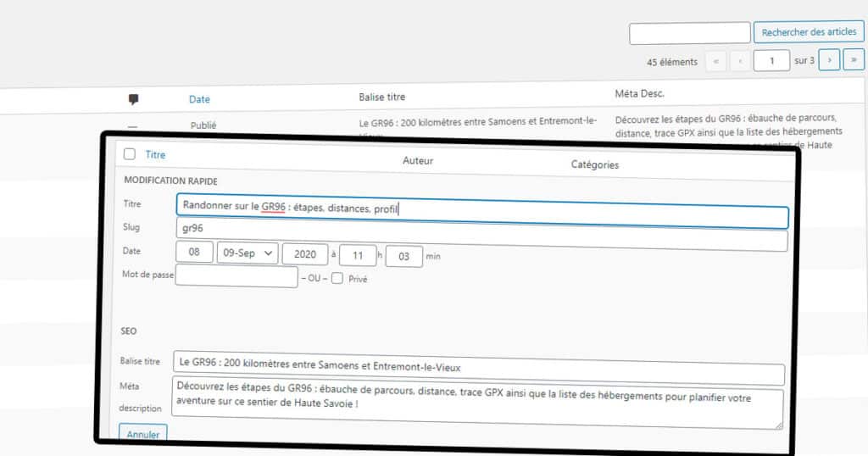The image size is (868, 456).
Task: Go to the next page of results
Action: point(829,60)
